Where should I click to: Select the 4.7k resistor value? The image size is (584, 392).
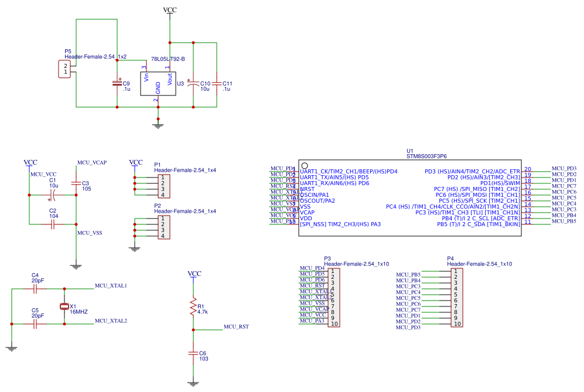click(x=203, y=312)
